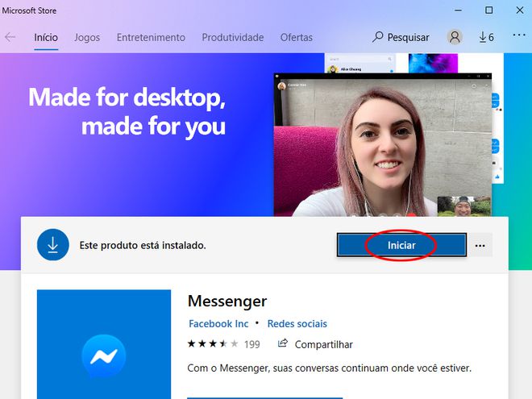Image resolution: width=532 pixels, height=399 pixels.
Task: Go back with the back arrow
Action: click(10, 37)
